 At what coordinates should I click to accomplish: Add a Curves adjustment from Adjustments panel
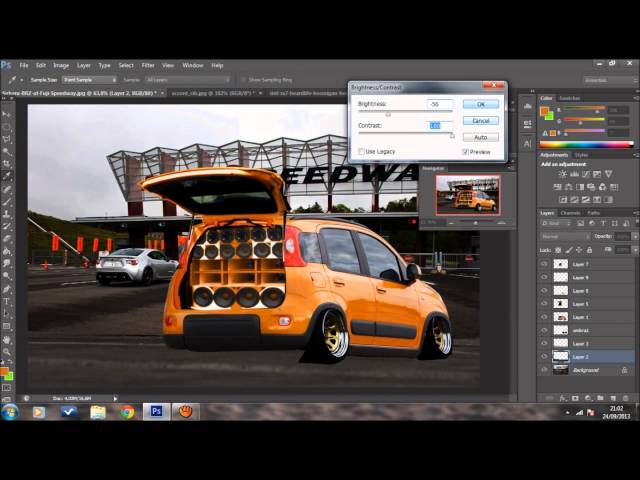[585, 174]
